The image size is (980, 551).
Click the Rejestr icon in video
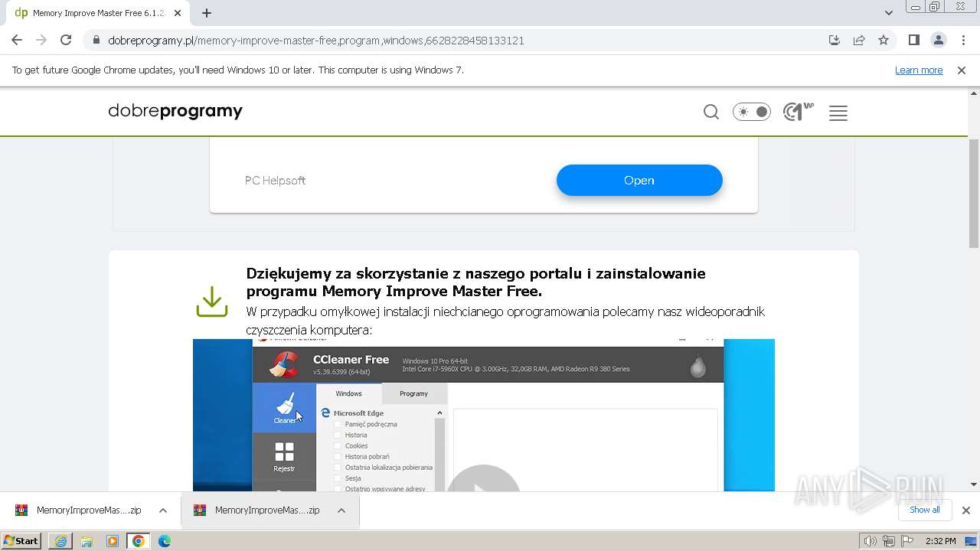click(x=284, y=457)
